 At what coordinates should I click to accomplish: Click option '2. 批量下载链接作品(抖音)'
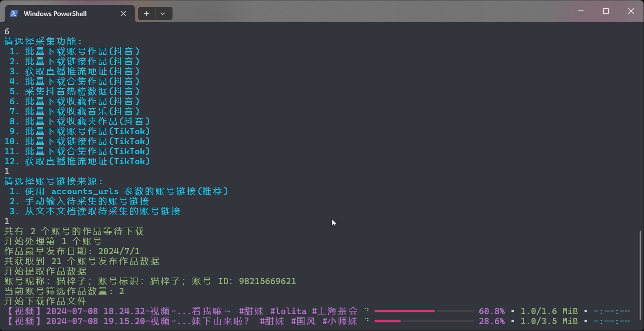[x=75, y=61]
